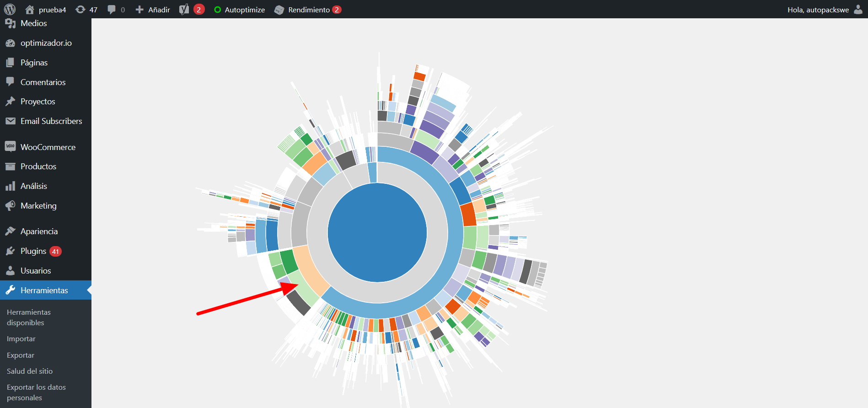Screen dimensions: 868x408
Task: Click the Plugins plug icon
Action: tap(10, 251)
